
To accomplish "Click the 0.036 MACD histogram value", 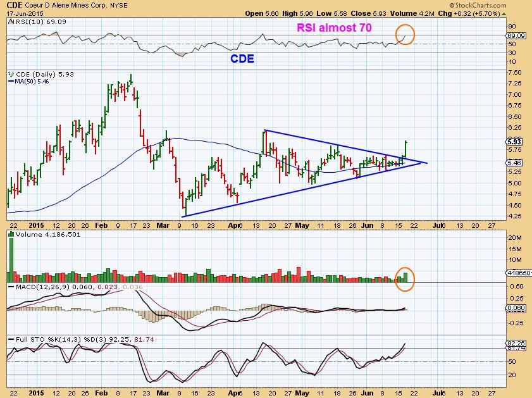I will (133, 287).
